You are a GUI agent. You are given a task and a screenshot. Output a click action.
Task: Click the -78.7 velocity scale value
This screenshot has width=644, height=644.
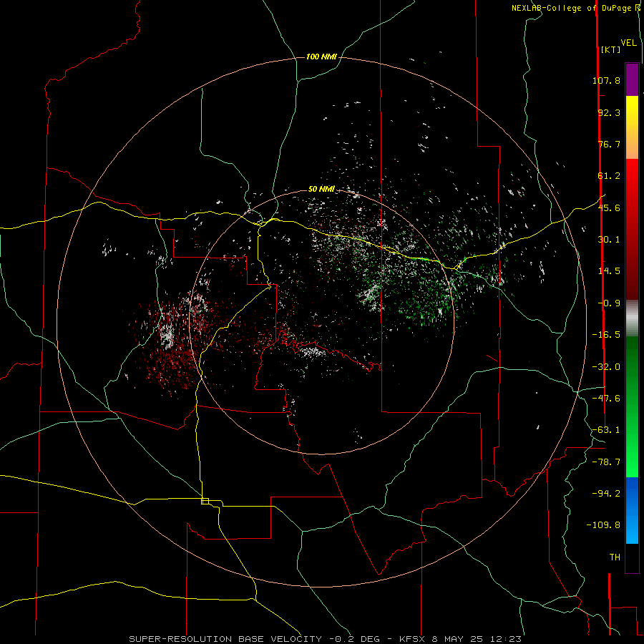coord(606,462)
